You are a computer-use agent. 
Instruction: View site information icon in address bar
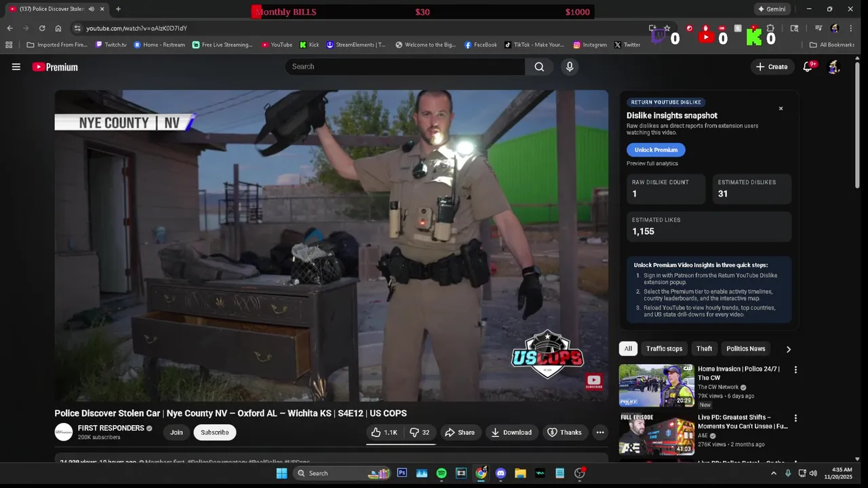77,28
